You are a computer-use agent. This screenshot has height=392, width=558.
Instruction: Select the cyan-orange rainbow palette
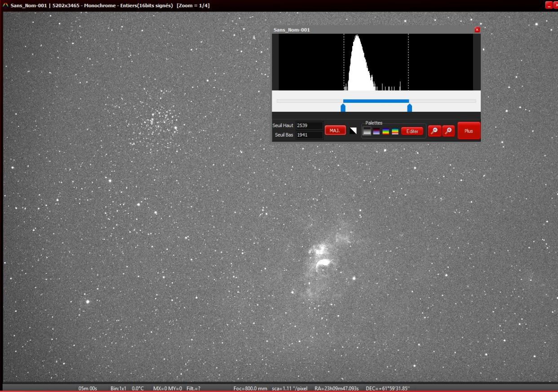point(395,132)
